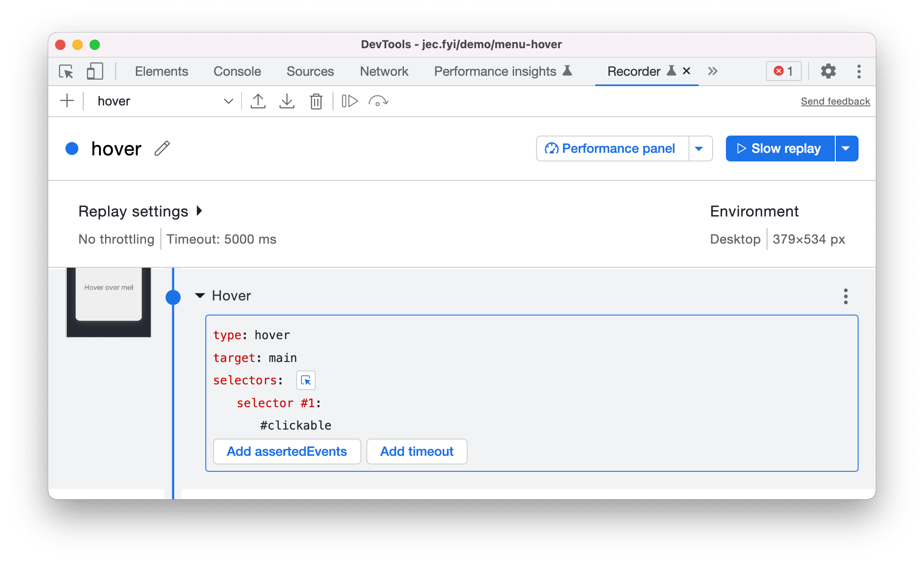The image size is (924, 563).
Task: Click the download/import recording icon
Action: 287,100
